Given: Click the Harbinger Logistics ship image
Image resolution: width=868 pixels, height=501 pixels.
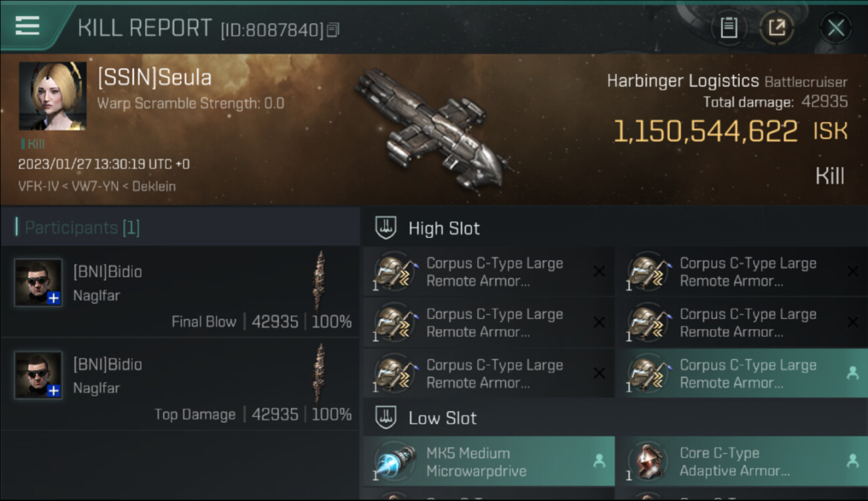Looking at the screenshot, I should click(x=431, y=128).
